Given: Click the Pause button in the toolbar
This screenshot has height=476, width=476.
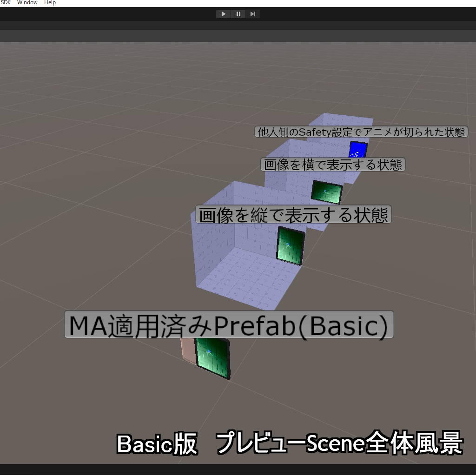Looking at the screenshot, I should (238, 13).
